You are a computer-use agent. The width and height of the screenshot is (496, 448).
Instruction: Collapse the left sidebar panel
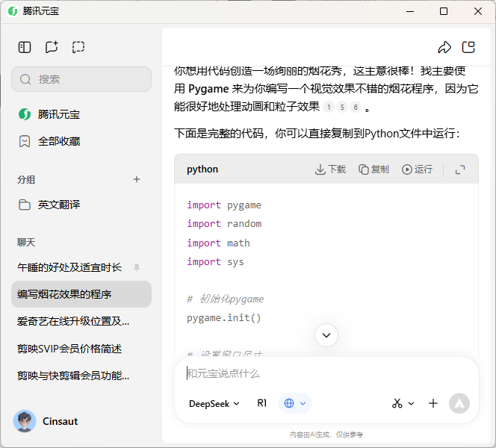(x=25, y=47)
